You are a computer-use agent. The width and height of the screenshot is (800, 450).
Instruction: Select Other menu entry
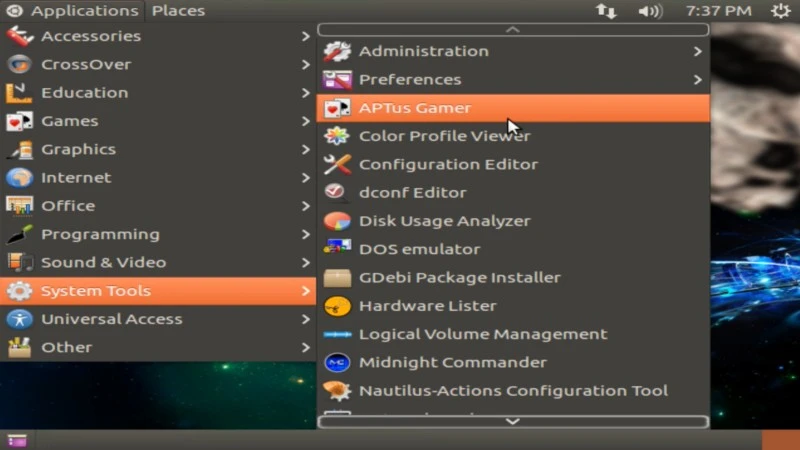pyautogui.click(x=158, y=347)
